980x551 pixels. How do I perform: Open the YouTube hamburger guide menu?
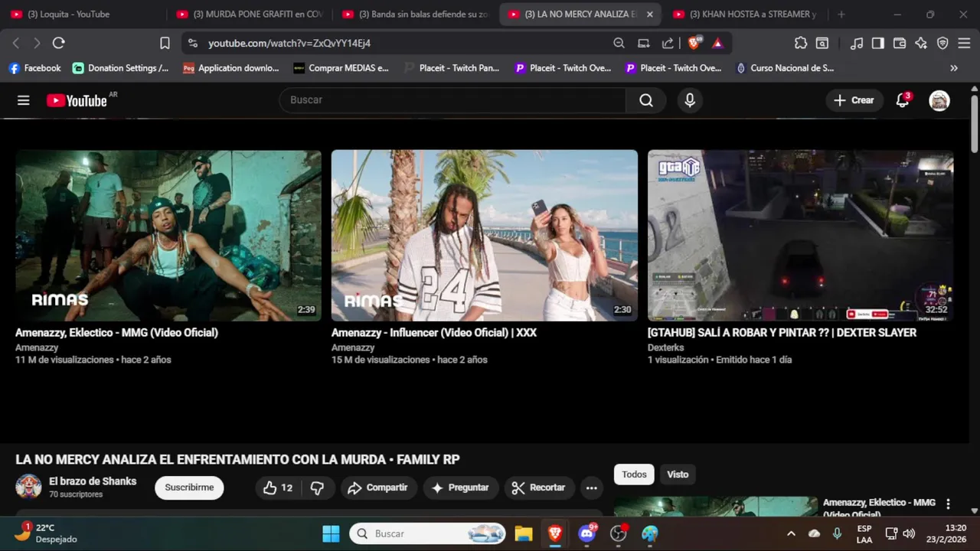click(23, 100)
